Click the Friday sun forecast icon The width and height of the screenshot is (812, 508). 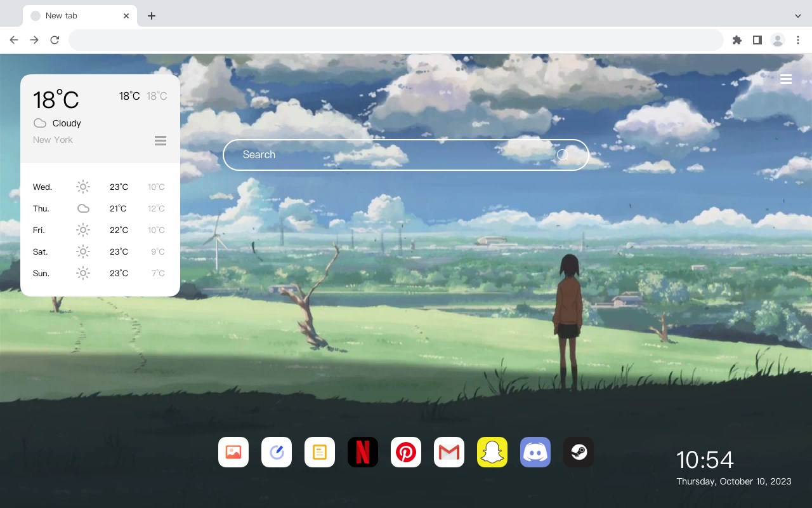(x=83, y=230)
